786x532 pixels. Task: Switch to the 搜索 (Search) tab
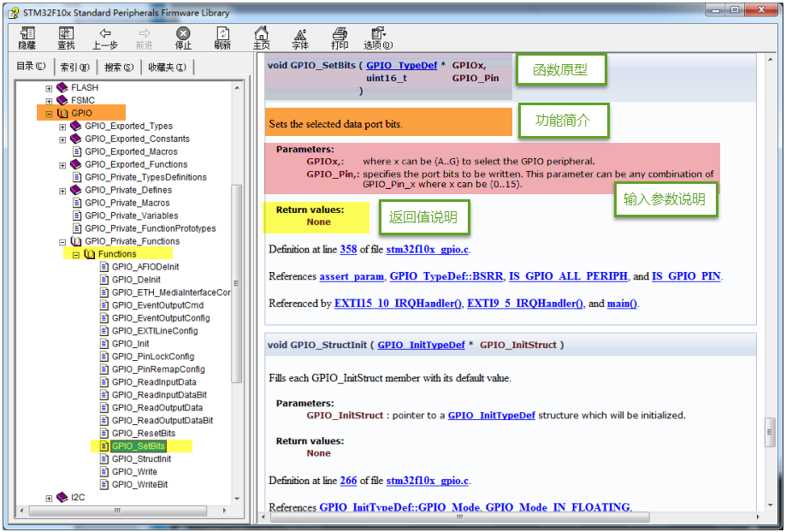[119, 67]
